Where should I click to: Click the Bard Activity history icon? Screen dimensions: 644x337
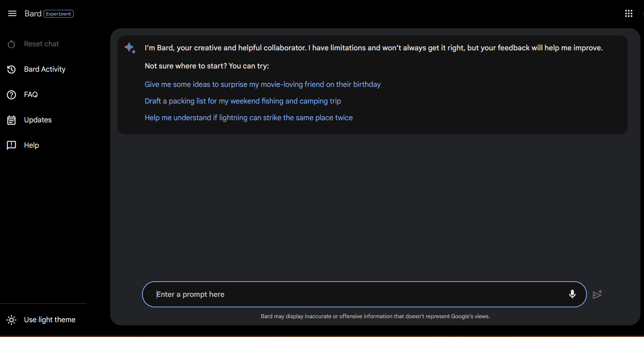(12, 69)
